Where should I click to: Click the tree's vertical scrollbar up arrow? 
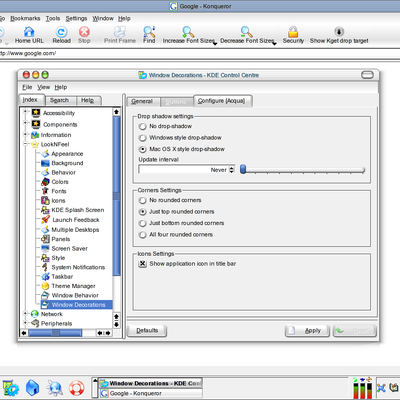click(116, 112)
